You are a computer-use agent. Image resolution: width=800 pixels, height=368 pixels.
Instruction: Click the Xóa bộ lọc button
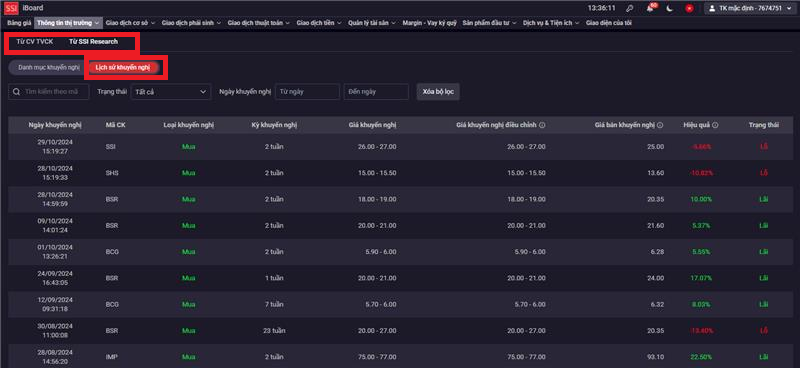pos(438,92)
